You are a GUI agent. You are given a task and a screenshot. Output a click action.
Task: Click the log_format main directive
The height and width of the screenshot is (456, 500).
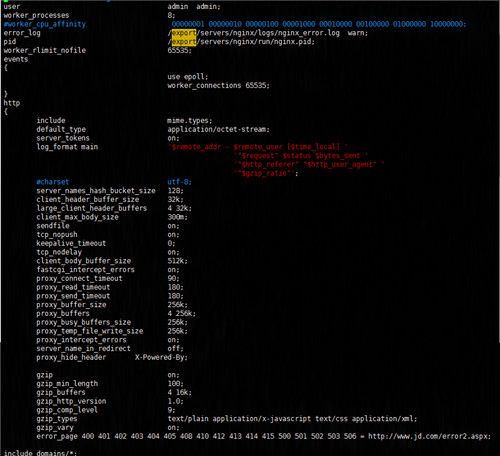67,147
